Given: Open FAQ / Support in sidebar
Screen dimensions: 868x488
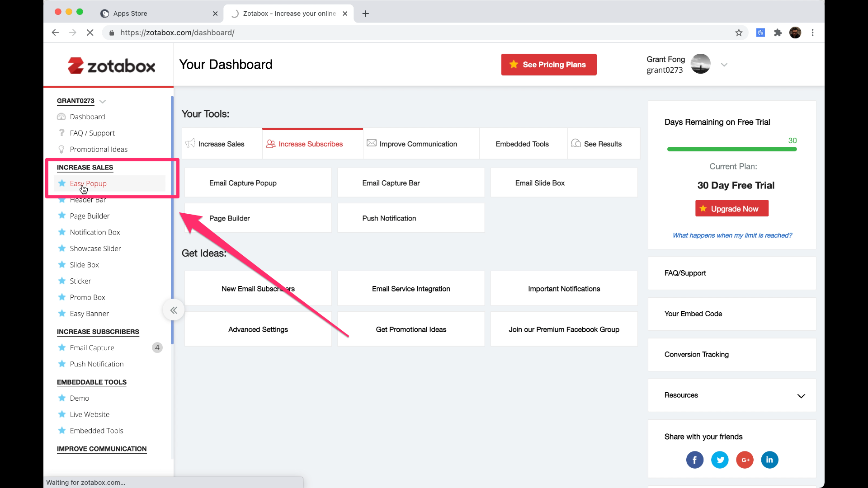Looking at the screenshot, I should (x=92, y=133).
